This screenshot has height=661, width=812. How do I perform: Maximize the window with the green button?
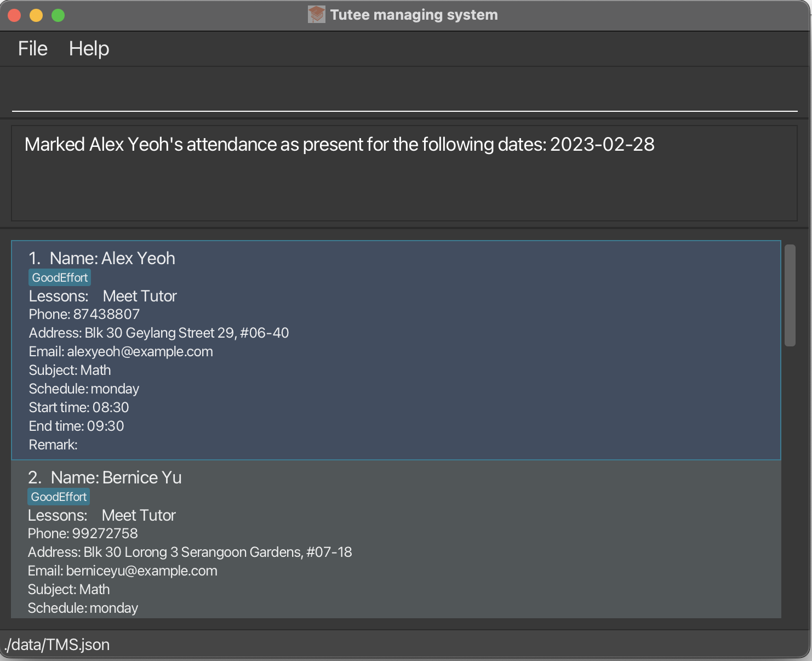click(58, 15)
